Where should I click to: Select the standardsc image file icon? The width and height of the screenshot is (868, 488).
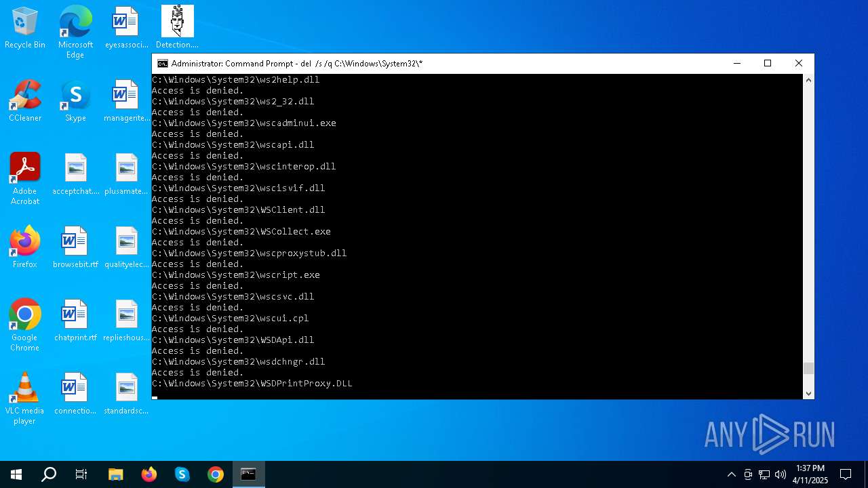(126, 394)
